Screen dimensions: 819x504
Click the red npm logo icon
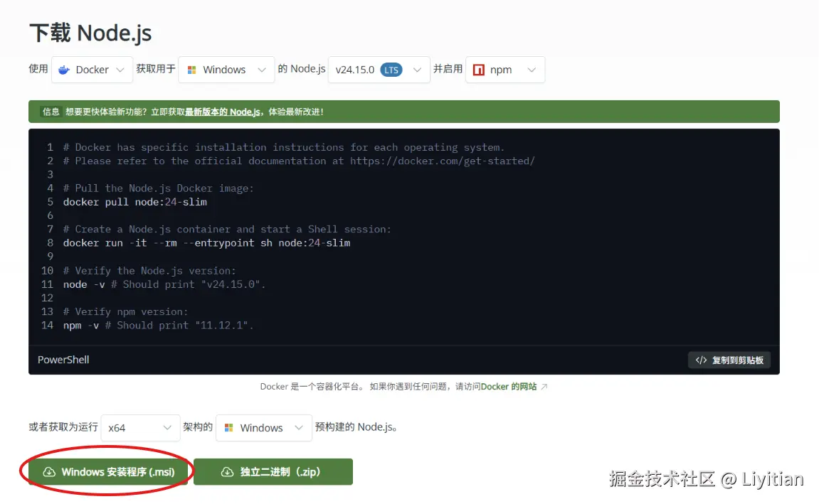(478, 70)
